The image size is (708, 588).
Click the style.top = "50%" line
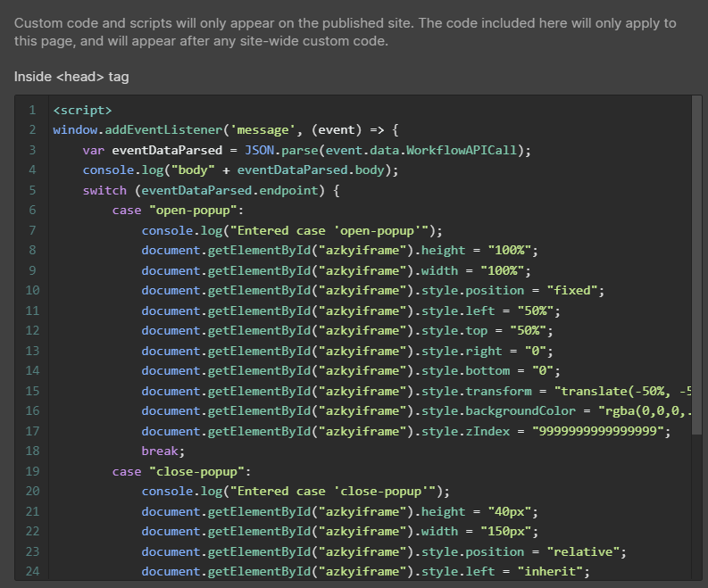[x=350, y=331]
